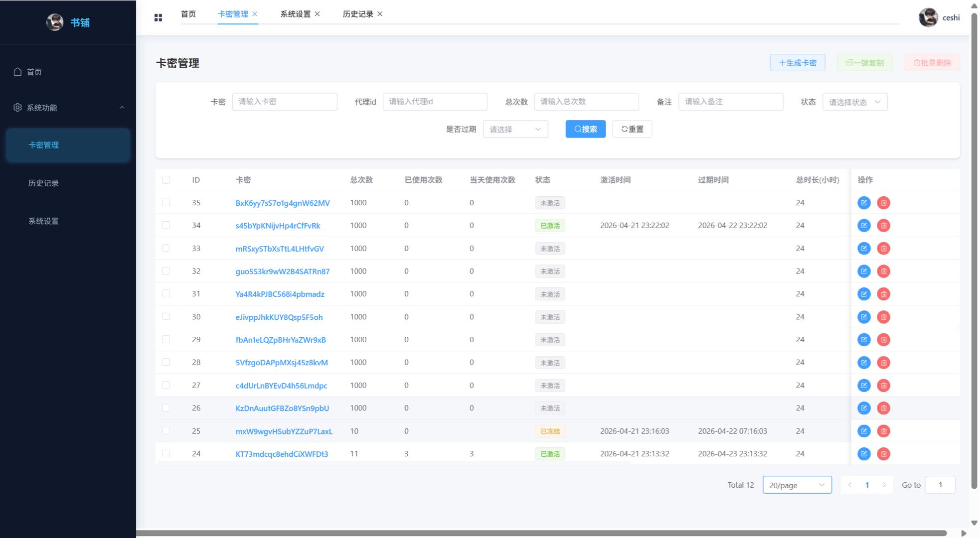
Task: Click the refresh icon on the 重置 button
Action: (625, 129)
